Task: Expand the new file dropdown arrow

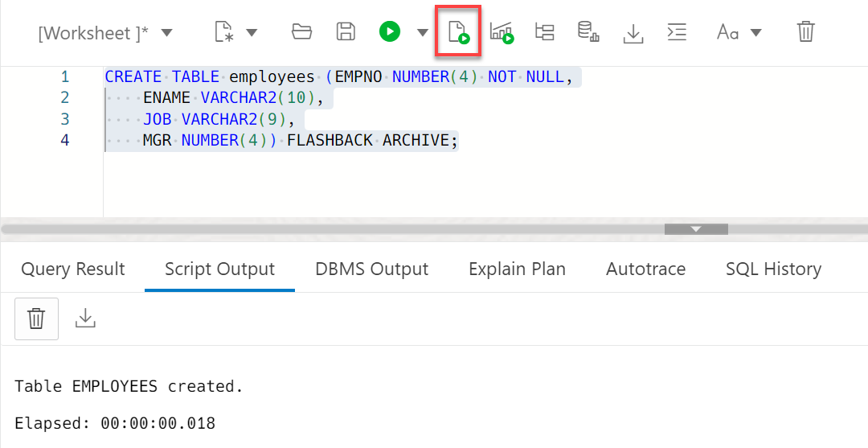Action: click(252, 33)
